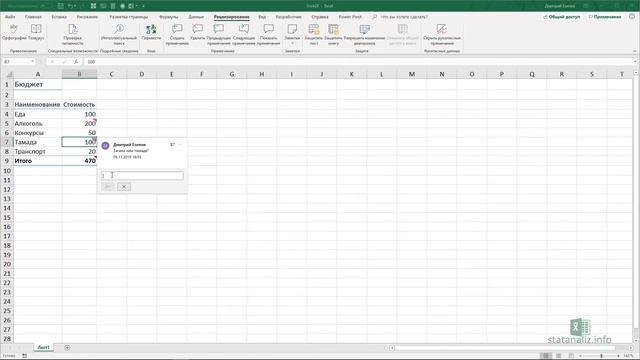Select cell with text Алкоголь
Image resolution: width=640 pixels, height=360 pixels.
click(38, 123)
